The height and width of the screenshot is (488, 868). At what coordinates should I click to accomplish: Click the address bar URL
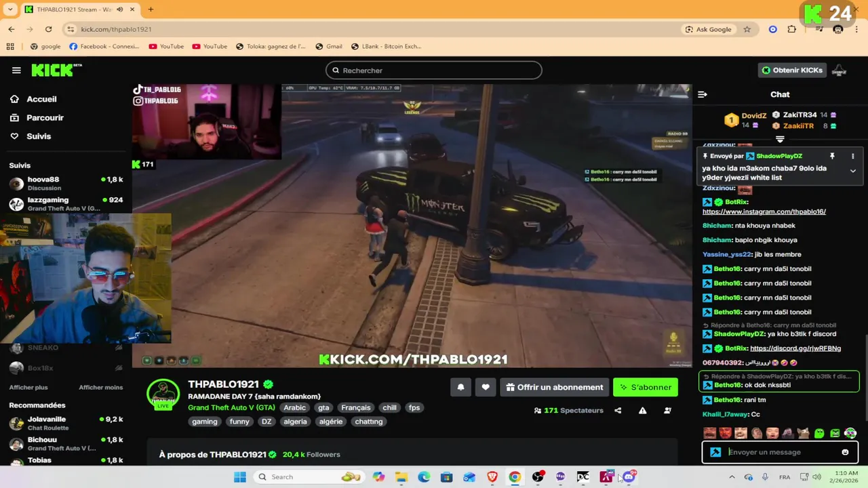pyautogui.click(x=116, y=29)
